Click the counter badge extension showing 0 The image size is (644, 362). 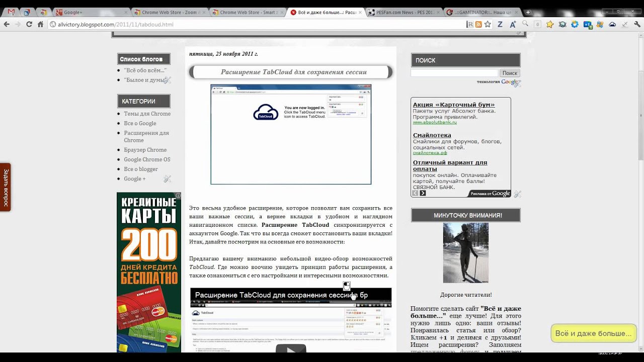pyautogui.click(x=537, y=24)
